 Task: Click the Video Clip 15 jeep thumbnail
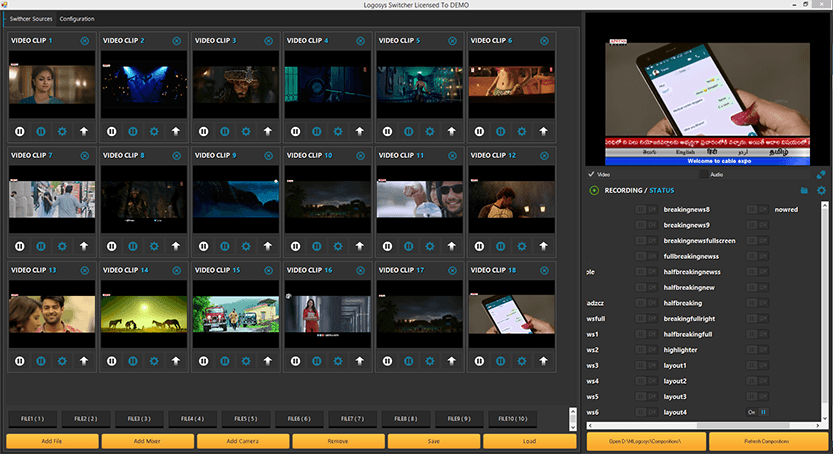(x=236, y=314)
